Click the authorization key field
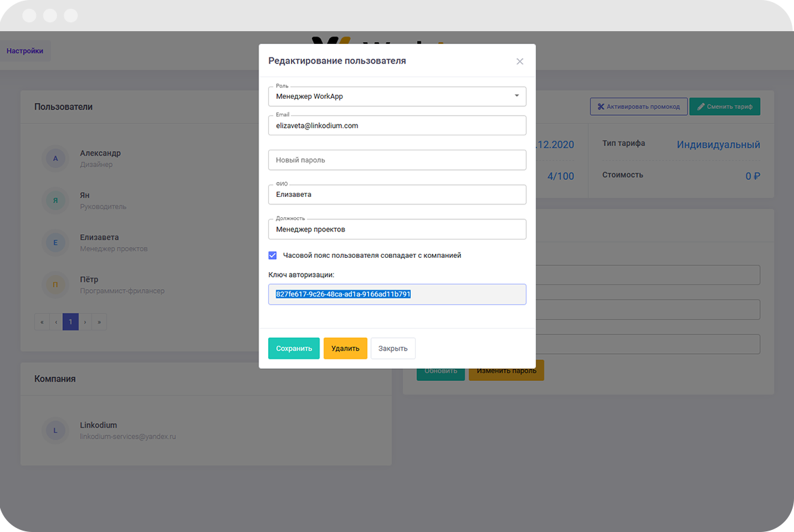This screenshot has width=794, height=532. [x=397, y=294]
